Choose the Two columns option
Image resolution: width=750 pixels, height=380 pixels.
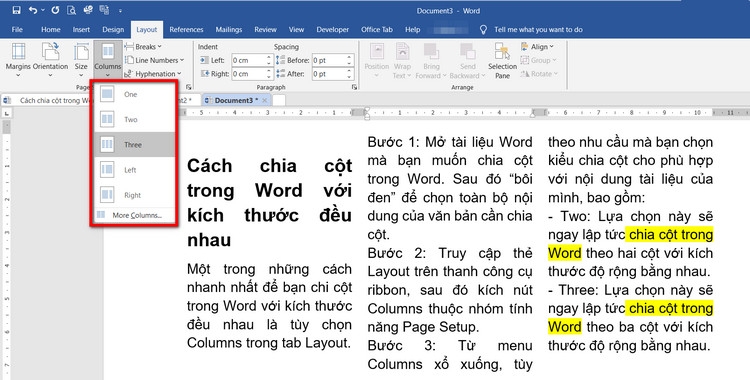135,120
